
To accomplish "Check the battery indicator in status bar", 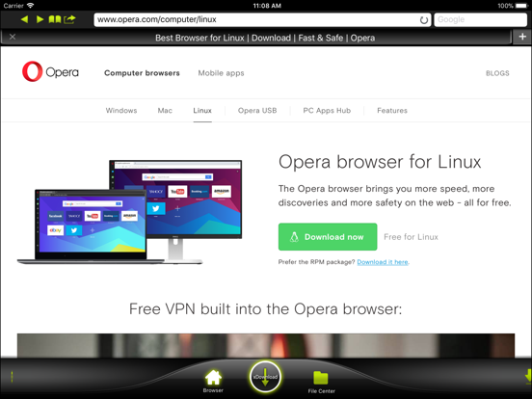I will point(521,6).
